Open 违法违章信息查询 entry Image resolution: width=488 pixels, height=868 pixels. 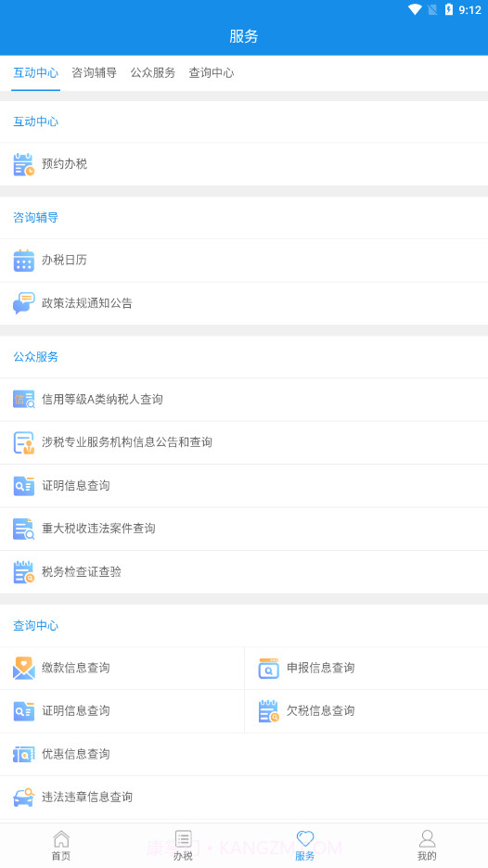pos(244,798)
